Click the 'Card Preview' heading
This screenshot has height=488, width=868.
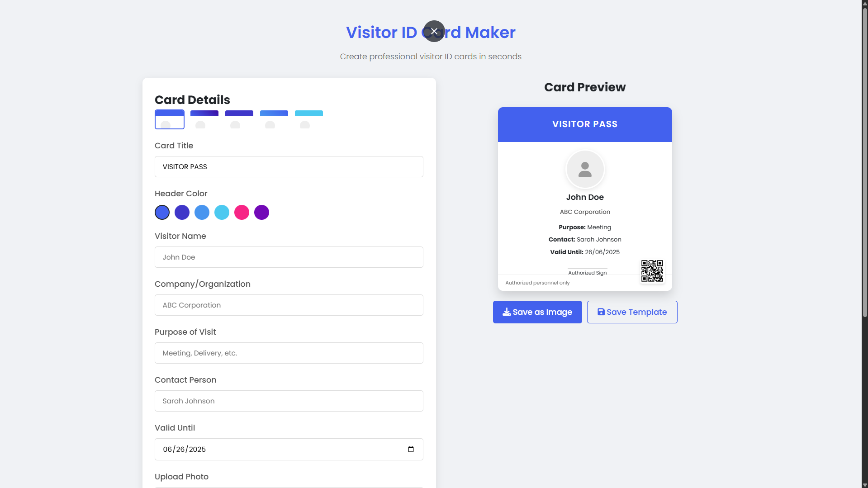585,87
